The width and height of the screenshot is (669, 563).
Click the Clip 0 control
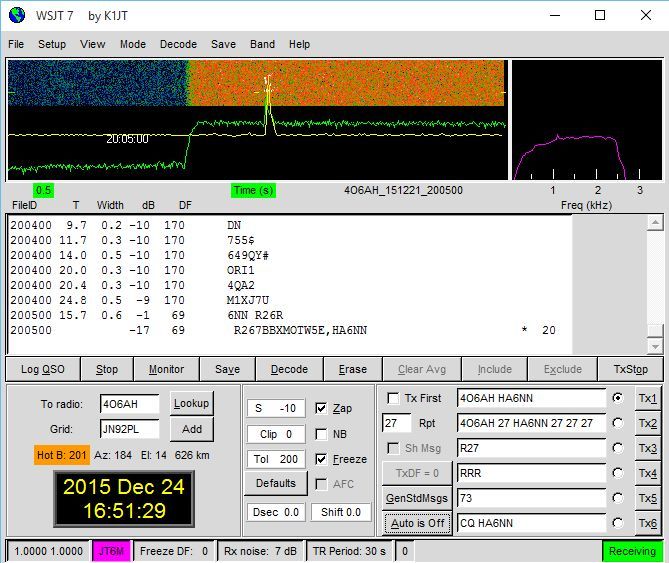[276, 434]
